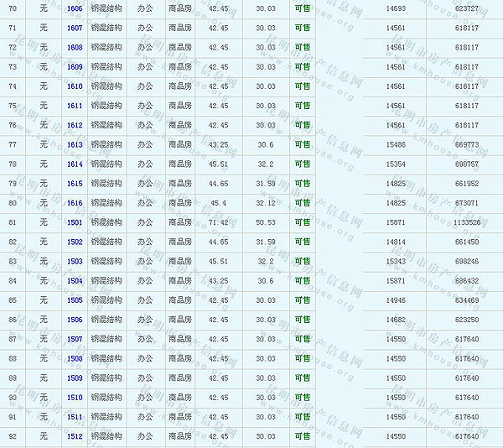This screenshot has height=448, width=503.
Task: Select room number 1507
Action: 75,339
